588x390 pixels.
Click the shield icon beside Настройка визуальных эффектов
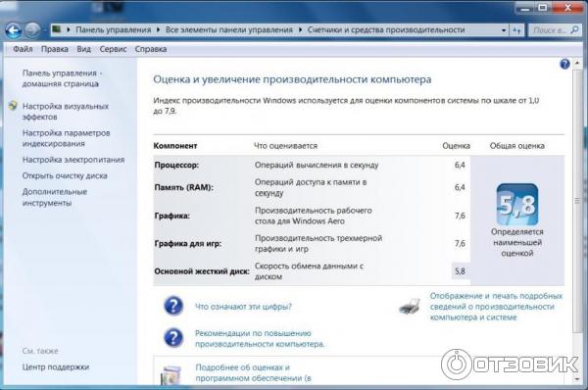[13, 106]
